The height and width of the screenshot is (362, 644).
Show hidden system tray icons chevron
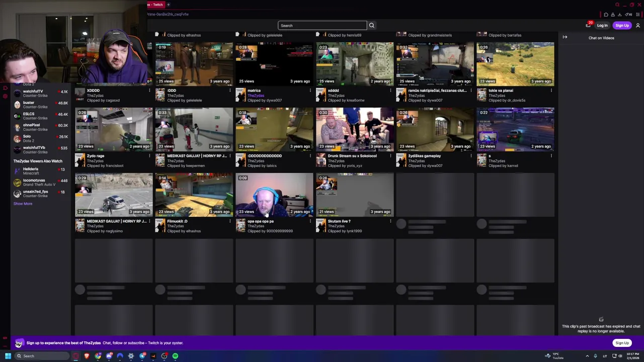(x=587, y=356)
